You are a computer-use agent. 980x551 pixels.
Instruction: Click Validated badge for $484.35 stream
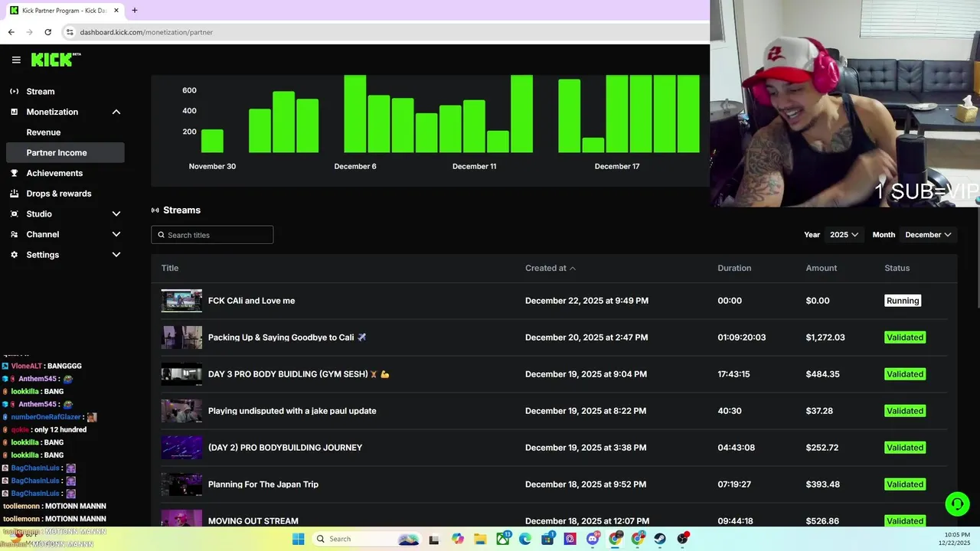905,374
